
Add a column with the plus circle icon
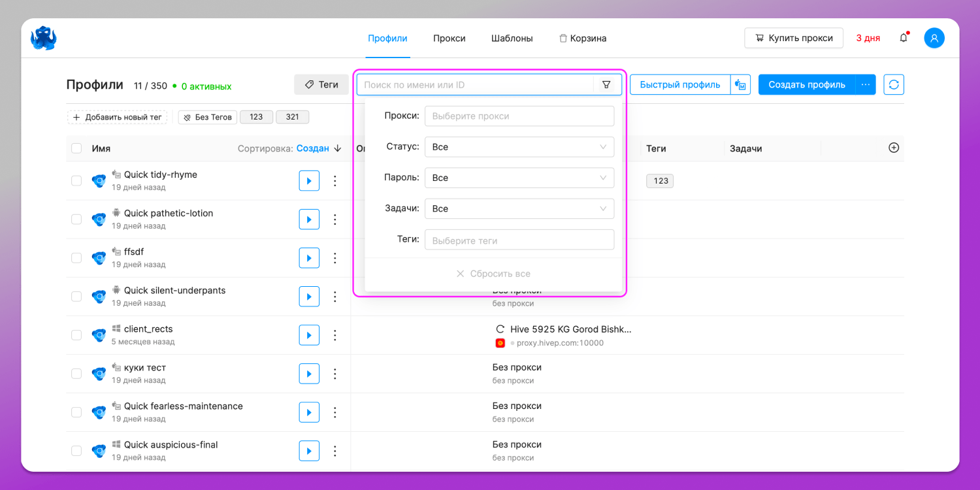coord(894,148)
